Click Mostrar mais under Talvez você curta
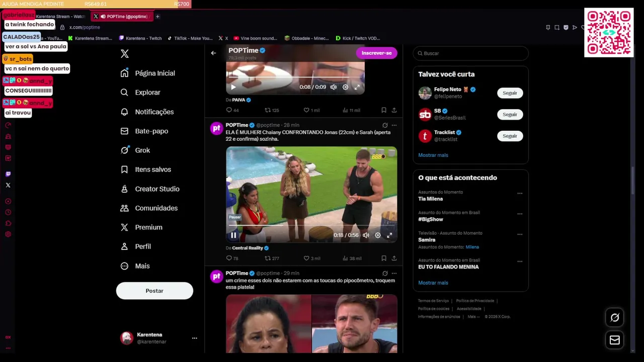Image resolution: width=644 pixels, height=362 pixels. pos(433,155)
